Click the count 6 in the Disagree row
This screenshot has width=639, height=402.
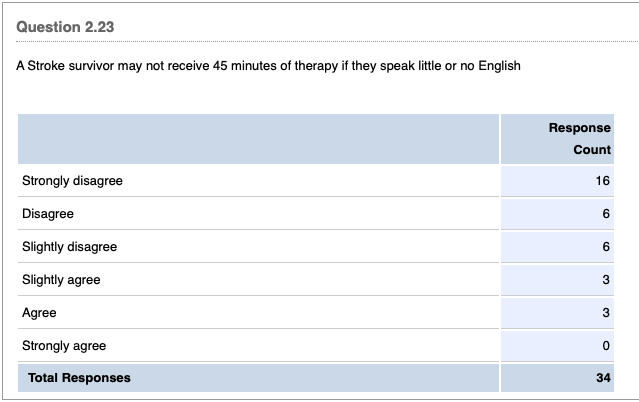[x=606, y=214]
